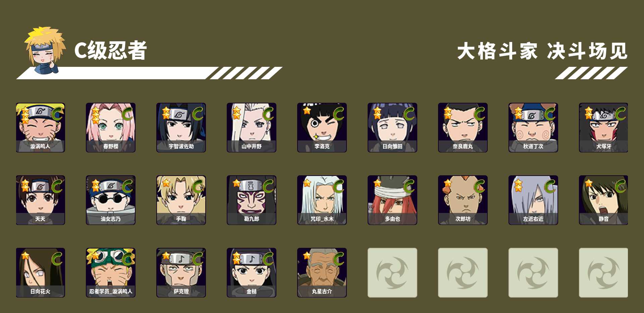This screenshot has width=644, height=313.
Task: Click the first empty ninja slot
Action: [x=392, y=273]
